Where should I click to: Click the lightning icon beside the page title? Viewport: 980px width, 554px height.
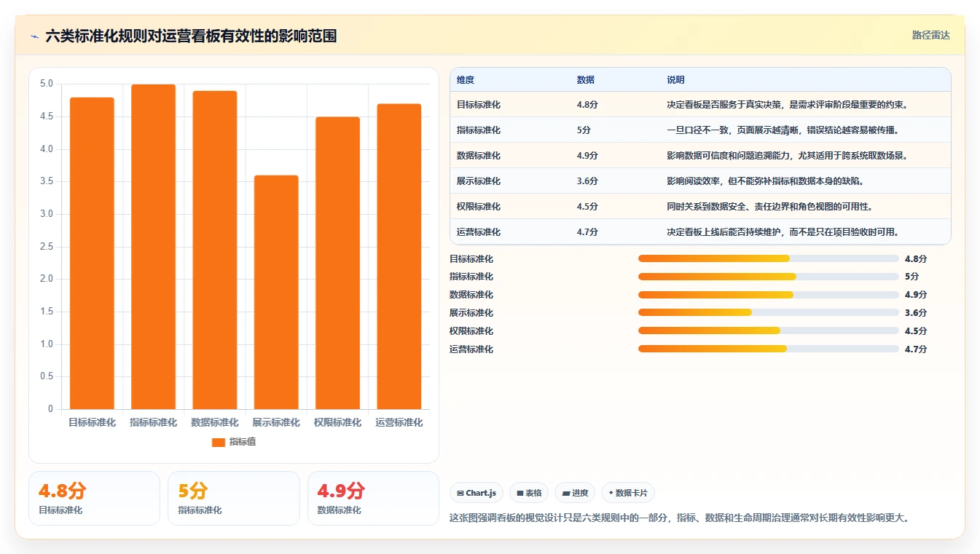[x=35, y=36]
